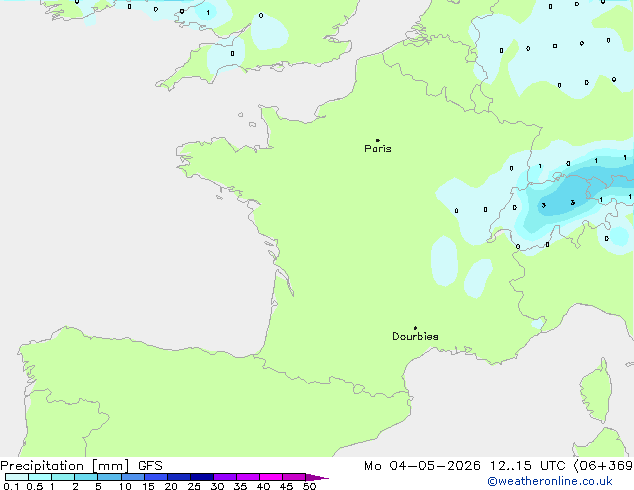Pick the 30 mm purple legend swatch

click(225, 477)
